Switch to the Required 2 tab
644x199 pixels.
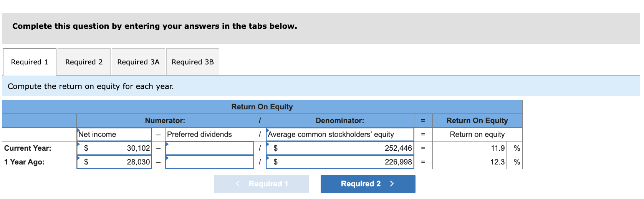84,62
